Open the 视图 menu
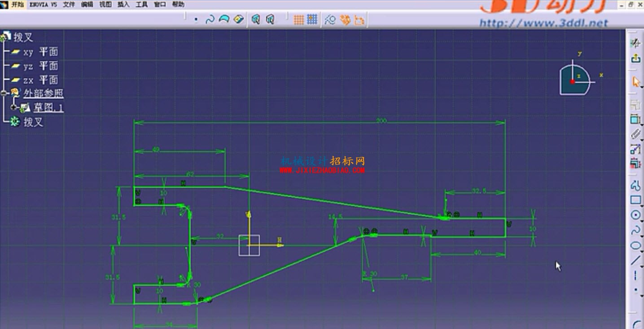 (x=105, y=4)
